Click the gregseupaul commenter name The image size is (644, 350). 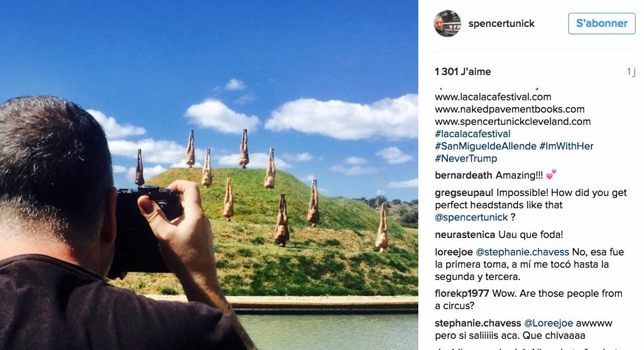pos(464,193)
